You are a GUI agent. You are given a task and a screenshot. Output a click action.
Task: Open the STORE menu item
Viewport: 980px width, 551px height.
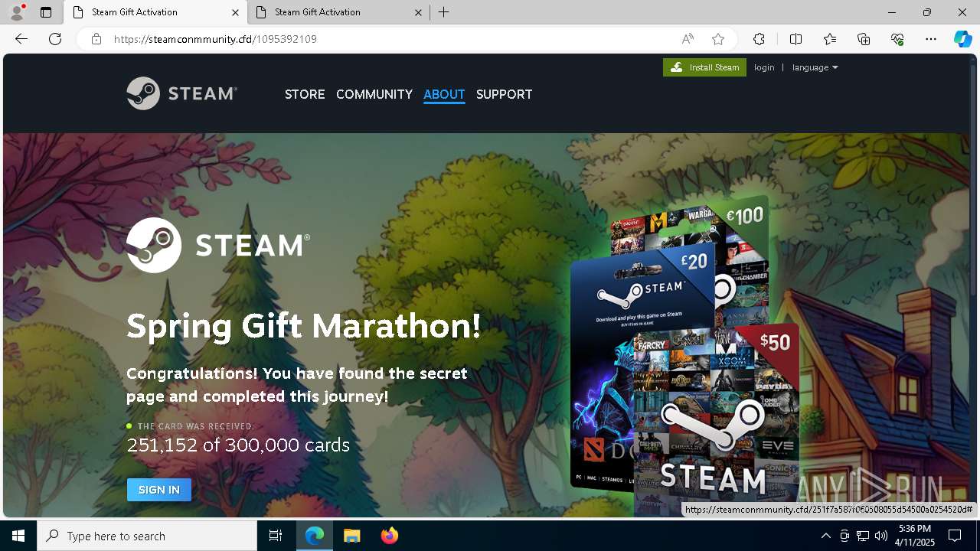pos(305,94)
